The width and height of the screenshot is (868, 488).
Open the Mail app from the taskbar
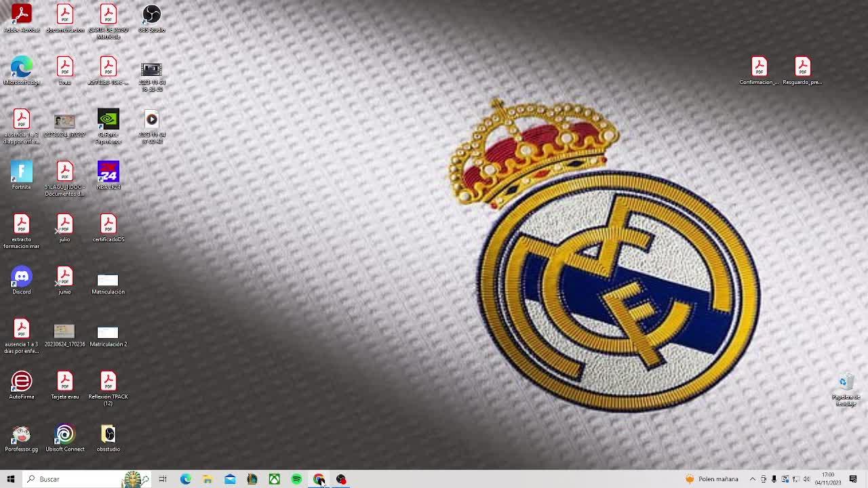click(230, 479)
